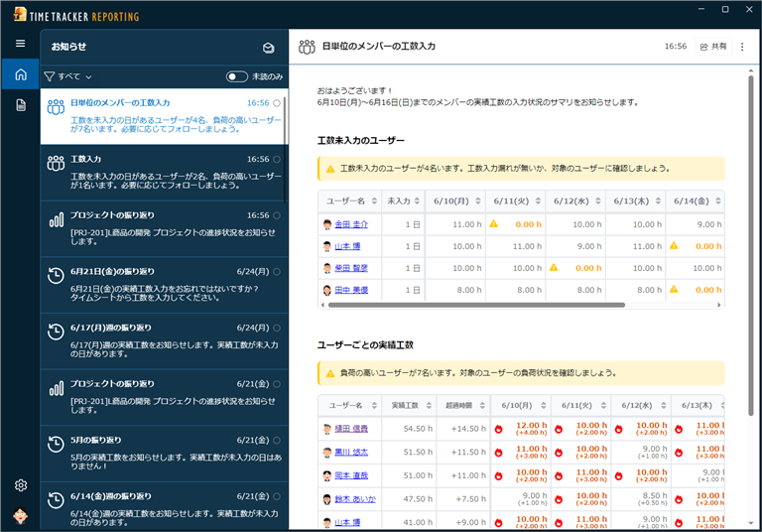Toggle the 未読のみ switch
This screenshot has height=532, width=762.
click(x=237, y=76)
